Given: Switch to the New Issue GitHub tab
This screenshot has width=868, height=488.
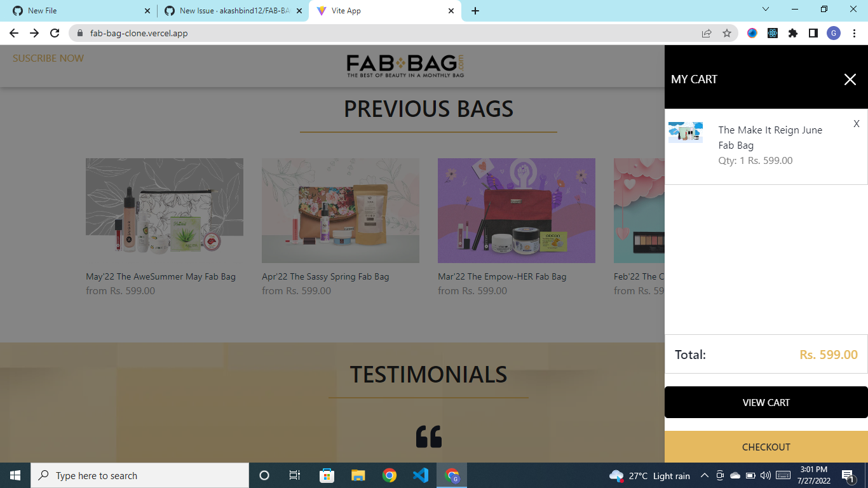Looking at the screenshot, I should (x=233, y=11).
